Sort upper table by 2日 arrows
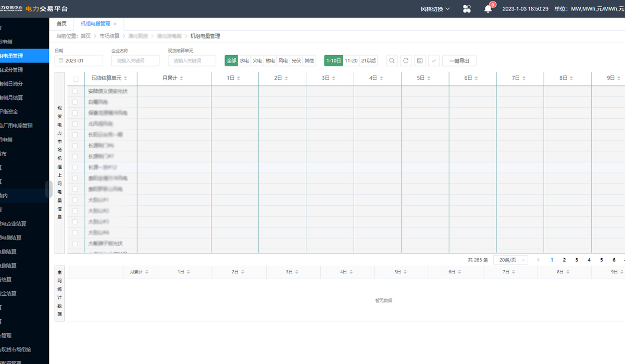This screenshot has height=364, width=625. 285,78
